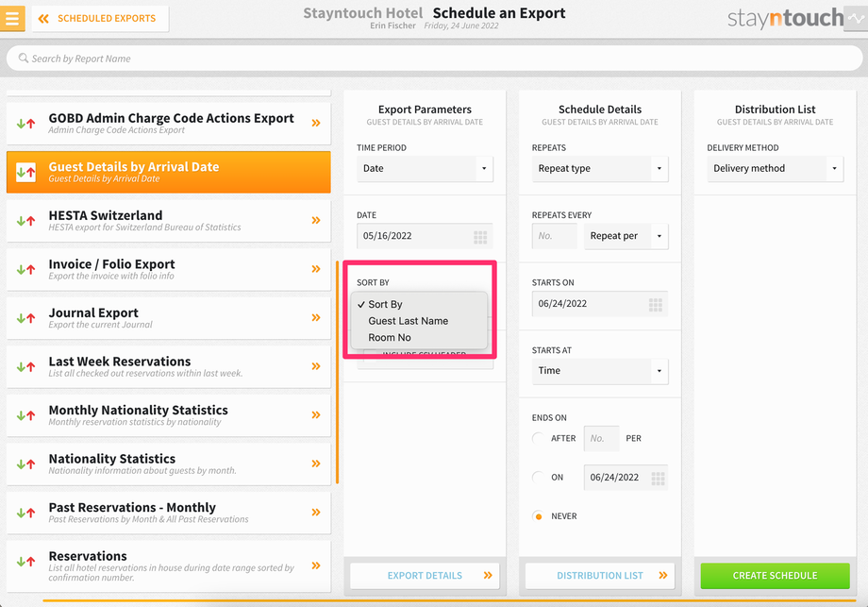Click the Date field showing 05/16/2022

point(425,237)
